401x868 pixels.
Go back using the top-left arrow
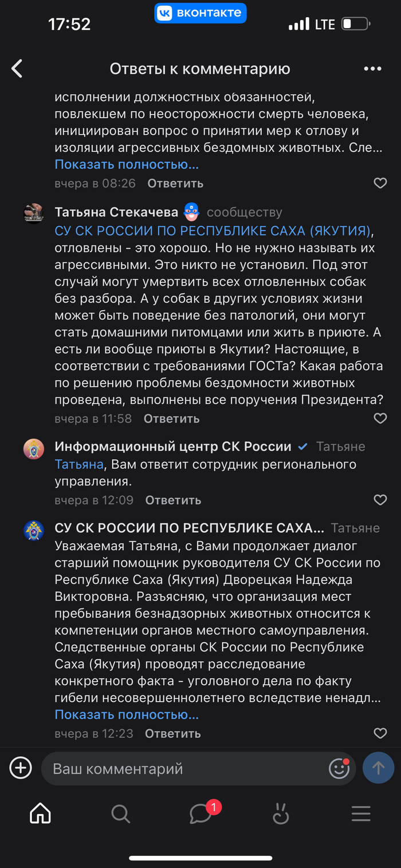tap(17, 69)
